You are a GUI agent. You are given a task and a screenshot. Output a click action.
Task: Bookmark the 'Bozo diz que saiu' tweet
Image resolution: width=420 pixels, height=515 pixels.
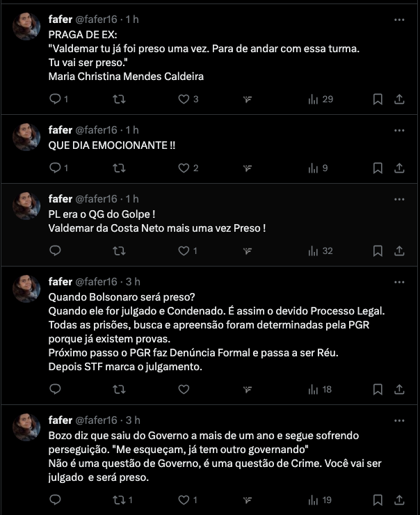click(378, 500)
